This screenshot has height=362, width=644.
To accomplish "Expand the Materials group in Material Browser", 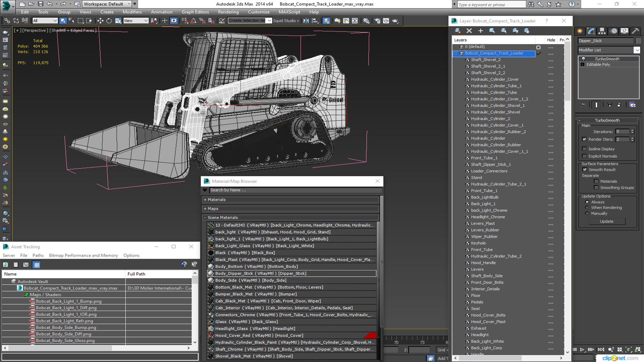I will pyautogui.click(x=205, y=200).
